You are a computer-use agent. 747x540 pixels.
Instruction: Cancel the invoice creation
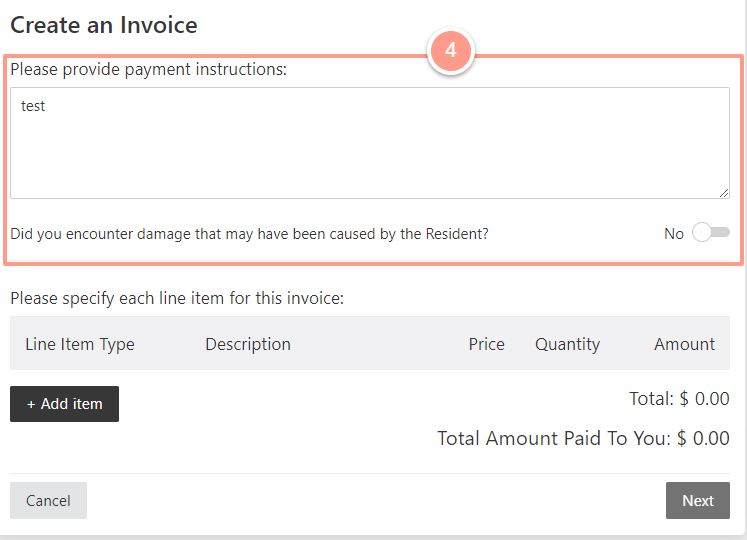coord(48,500)
